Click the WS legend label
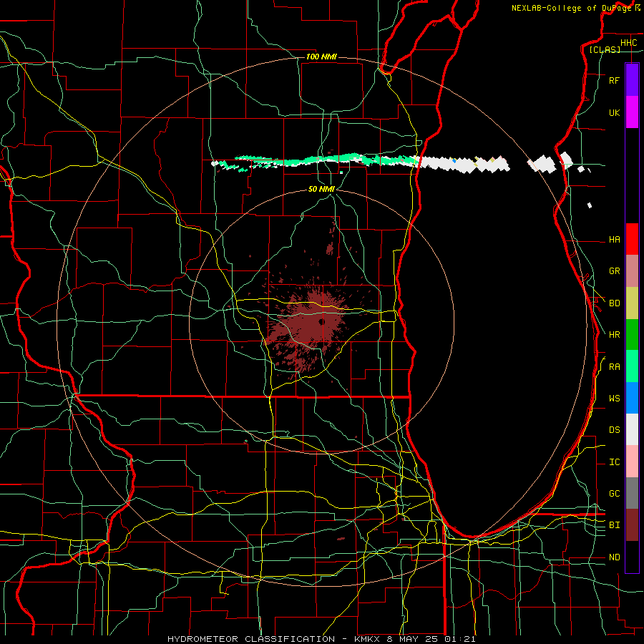Screen dimensions: 644x644 614,399
